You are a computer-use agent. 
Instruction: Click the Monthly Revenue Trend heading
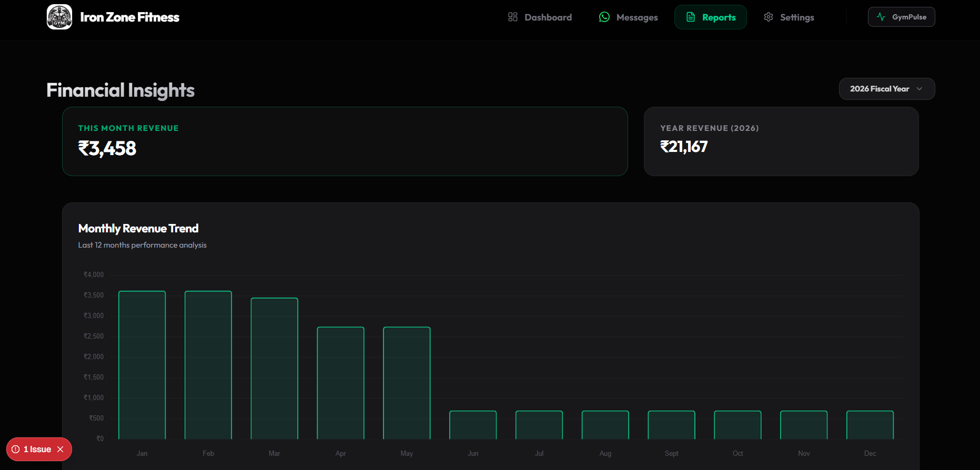(x=138, y=229)
